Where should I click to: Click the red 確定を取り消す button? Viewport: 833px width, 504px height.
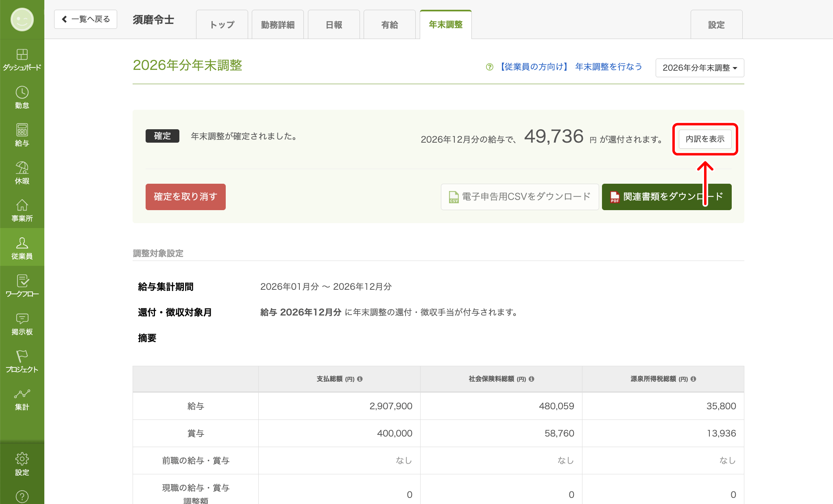tap(185, 197)
